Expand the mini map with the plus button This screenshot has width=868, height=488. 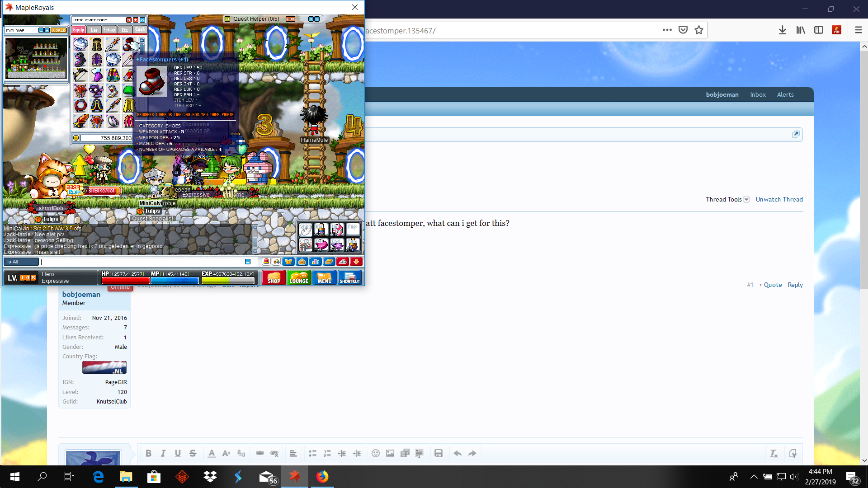(x=47, y=30)
